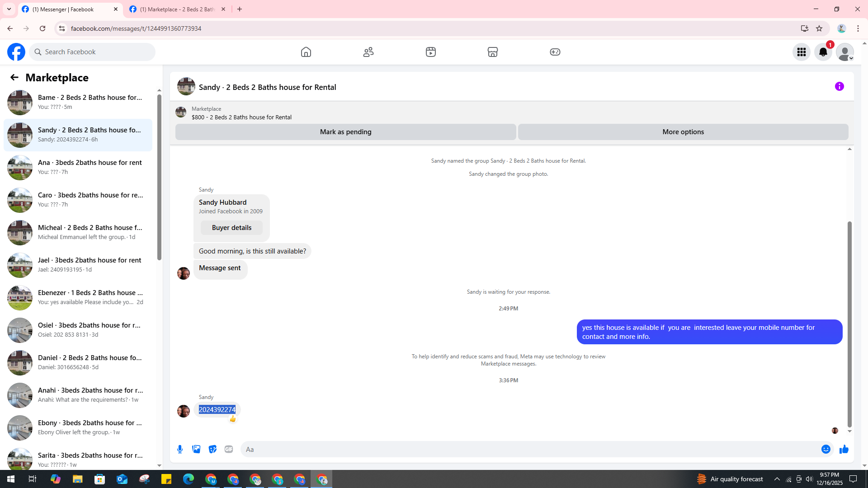Click the browser address bar URL
The width and height of the screenshot is (868, 488).
pyautogui.click(x=136, y=28)
